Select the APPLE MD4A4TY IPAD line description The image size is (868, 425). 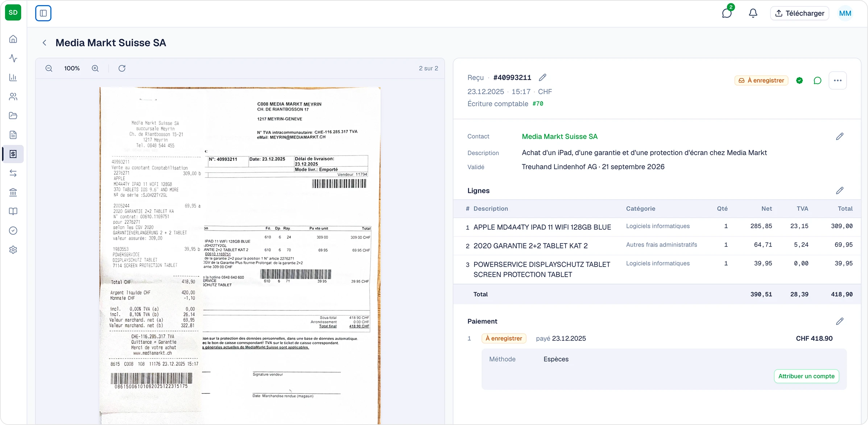542,227
